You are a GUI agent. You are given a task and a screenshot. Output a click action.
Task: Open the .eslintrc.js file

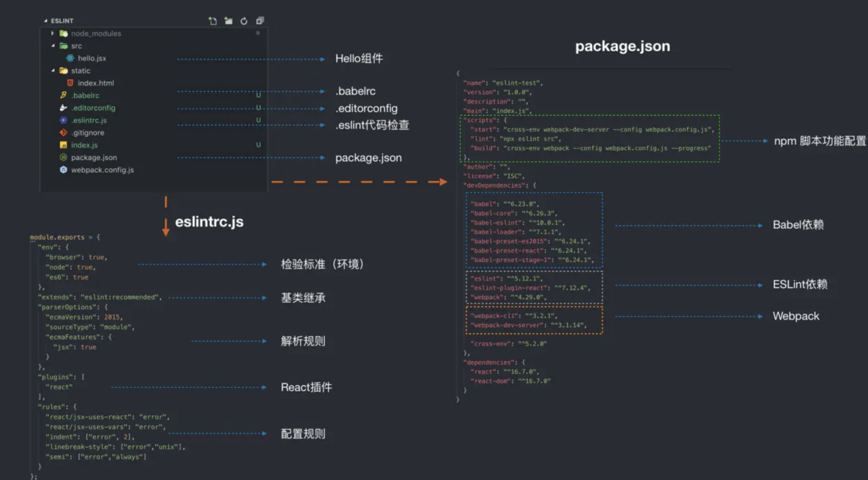(x=89, y=121)
